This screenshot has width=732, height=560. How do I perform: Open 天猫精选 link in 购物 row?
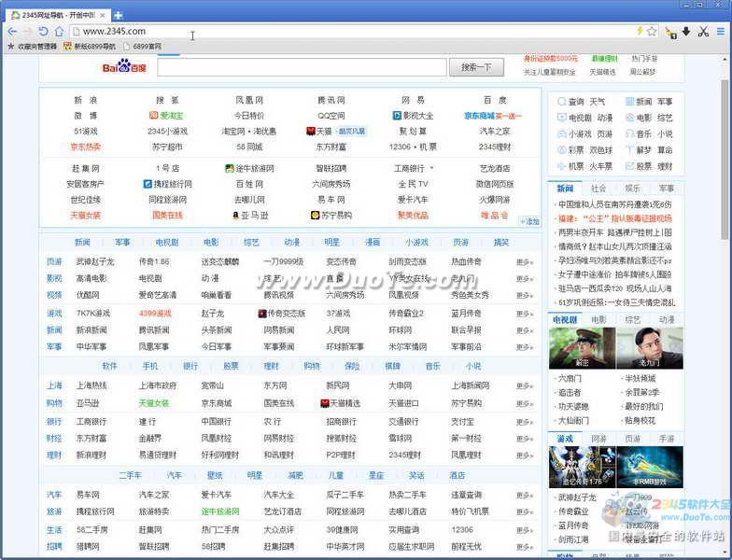click(x=341, y=403)
